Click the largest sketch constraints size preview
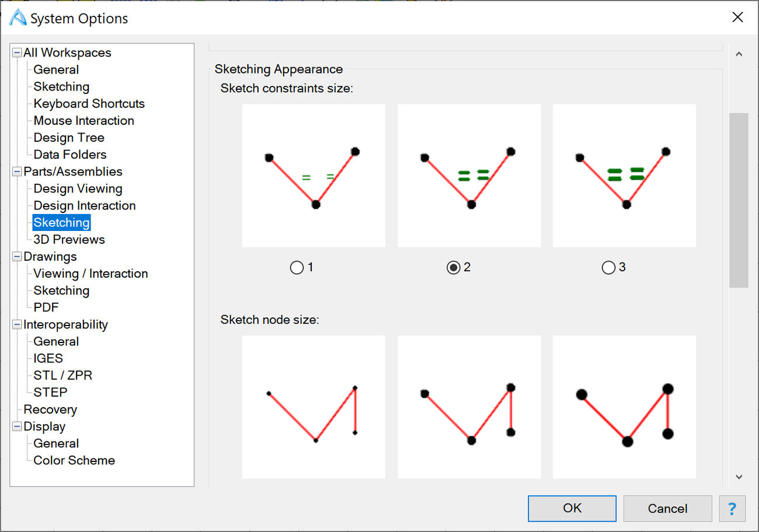This screenshot has width=759, height=532. (624, 176)
